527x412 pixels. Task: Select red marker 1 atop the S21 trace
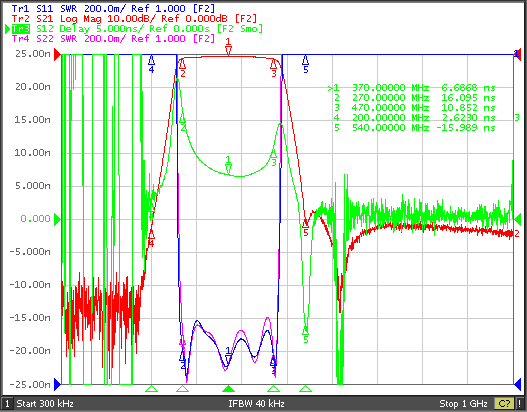click(x=229, y=47)
